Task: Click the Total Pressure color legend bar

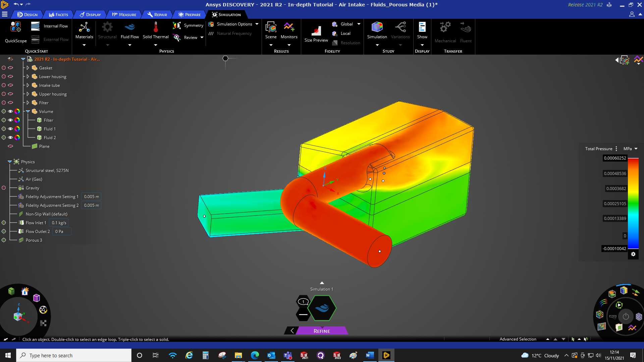Action: click(x=633, y=203)
